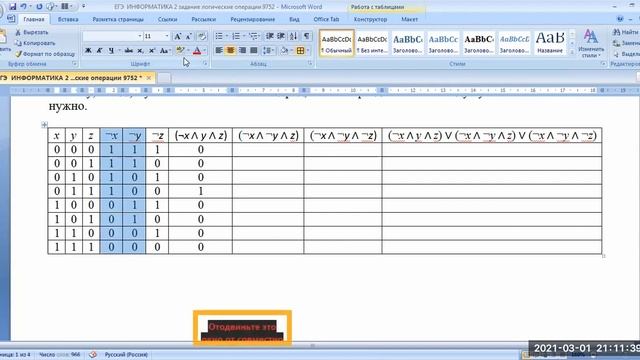Screen dimensions: 640x360
Task: Open the Макет table tools tab
Action: coord(409,19)
